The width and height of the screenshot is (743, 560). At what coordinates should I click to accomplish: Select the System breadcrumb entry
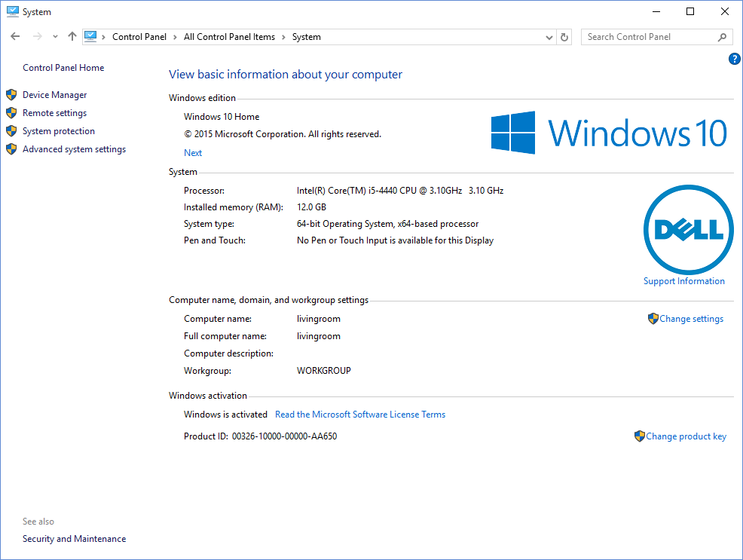point(306,36)
